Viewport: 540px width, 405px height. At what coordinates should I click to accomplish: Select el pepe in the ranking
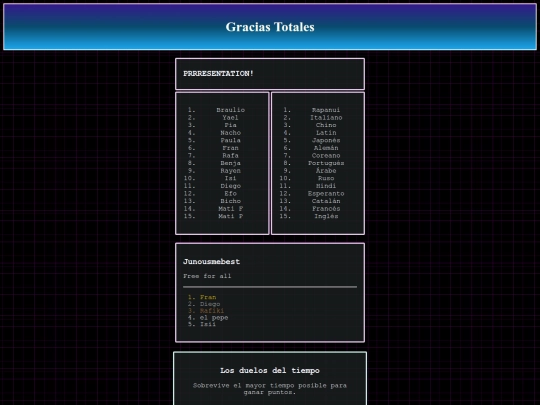(214, 318)
